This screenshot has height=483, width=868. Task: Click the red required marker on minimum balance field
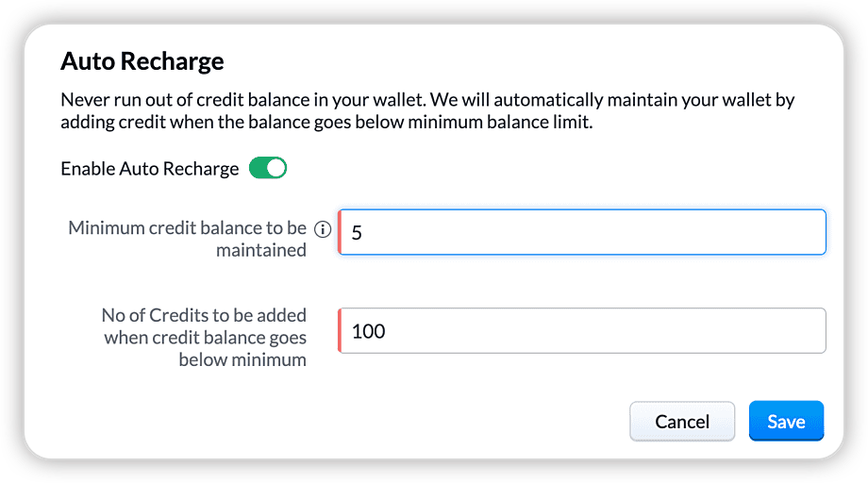[x=340, y=232]
